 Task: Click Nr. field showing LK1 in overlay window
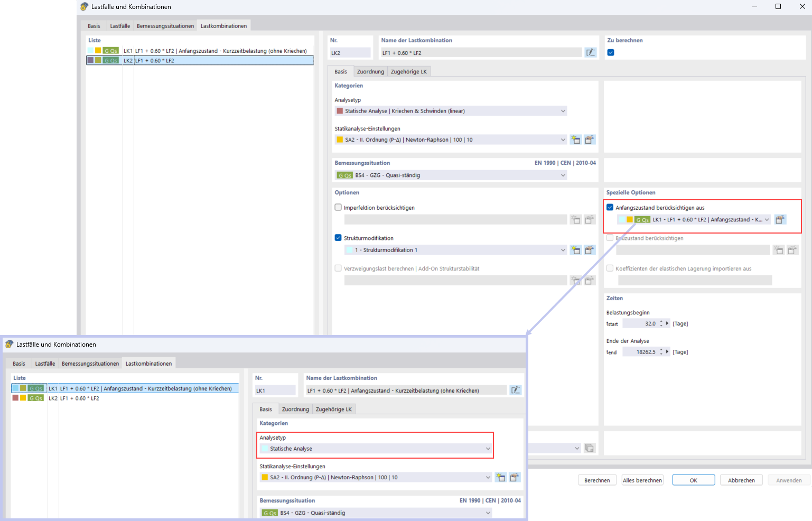tap(275, 390)
